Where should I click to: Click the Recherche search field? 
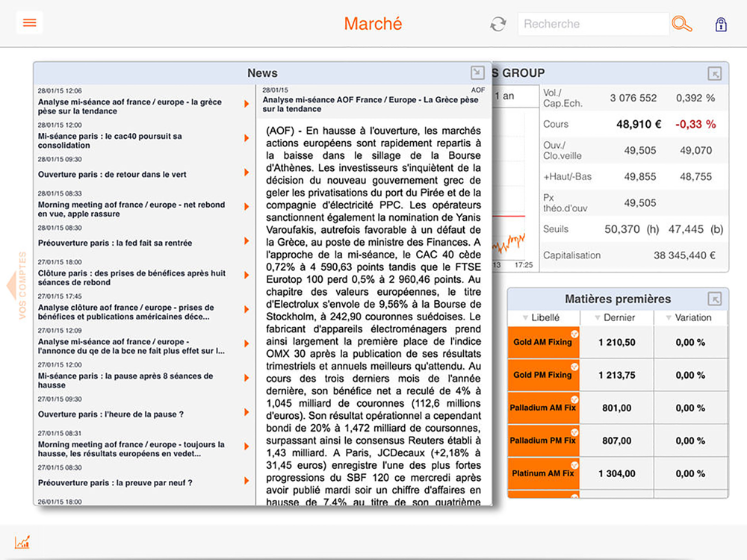[x=592, y=24]
